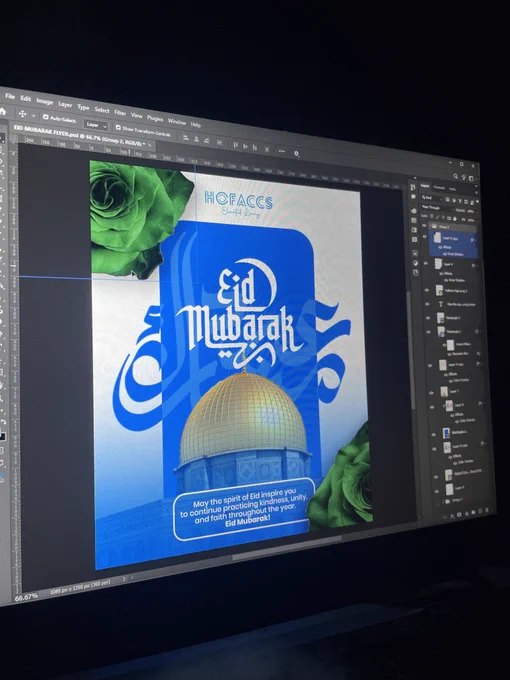Open the options bar gear settings
The height and width of the screenshot is (680, 510).
coord(296,153)
